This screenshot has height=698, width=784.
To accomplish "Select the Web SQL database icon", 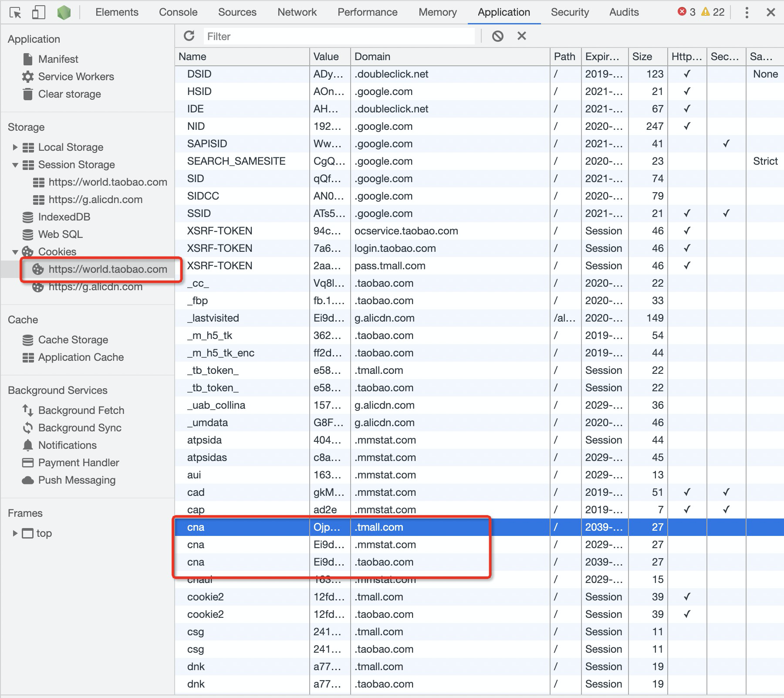I will tap(28, 234).
